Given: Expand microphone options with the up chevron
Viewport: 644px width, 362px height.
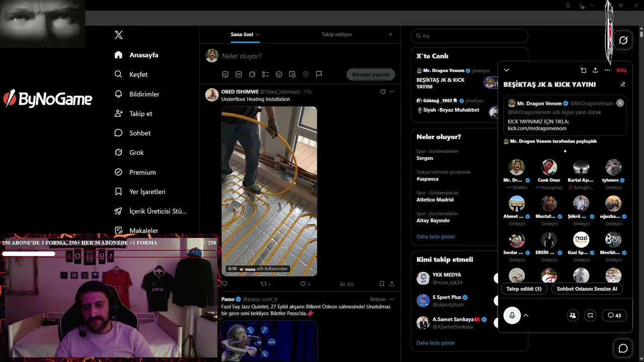Looking at the screenshot, I should (526, 315).
